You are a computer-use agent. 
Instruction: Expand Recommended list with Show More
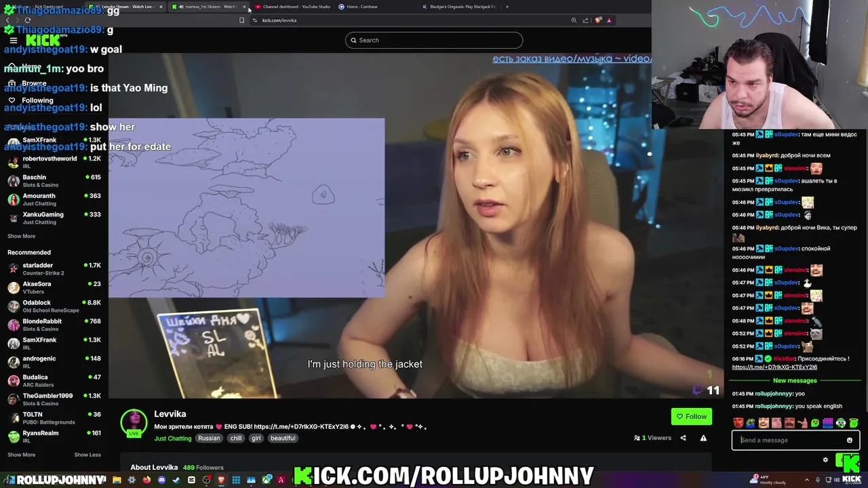point(21,455)
